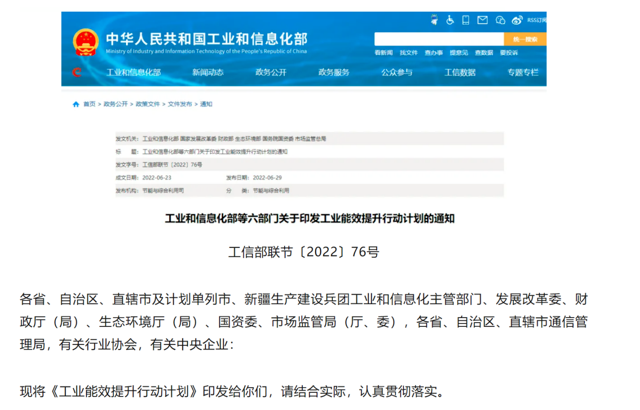This screenshot has width=640, height=410.
Task: Click the 通知 breadcrumb link
Action: click(206, 104)
